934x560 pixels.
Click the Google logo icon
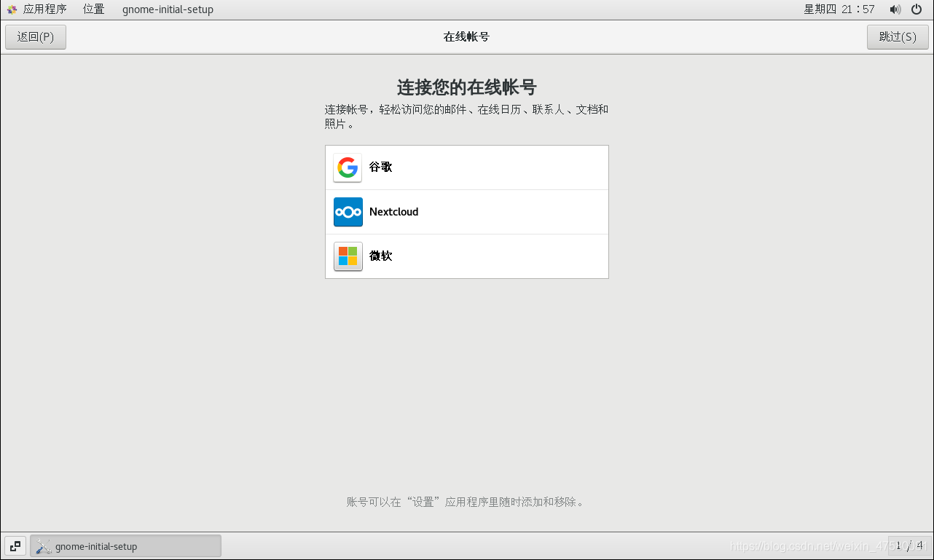[348, 167]
